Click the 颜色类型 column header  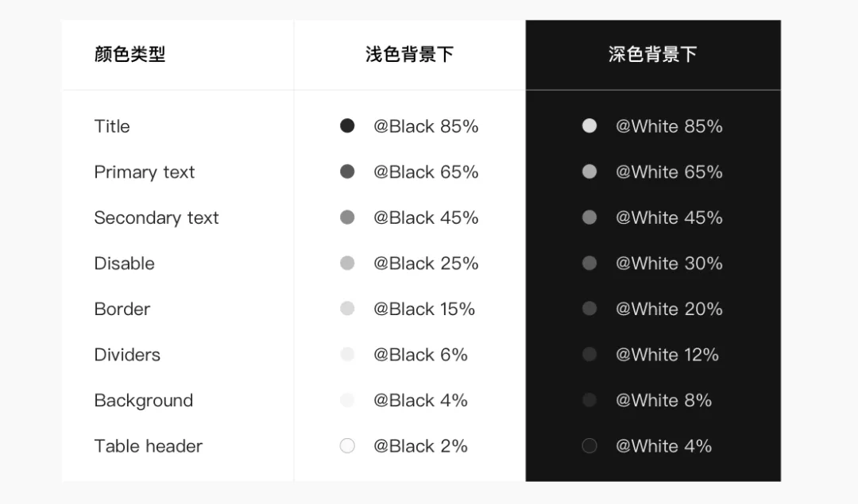129,54
